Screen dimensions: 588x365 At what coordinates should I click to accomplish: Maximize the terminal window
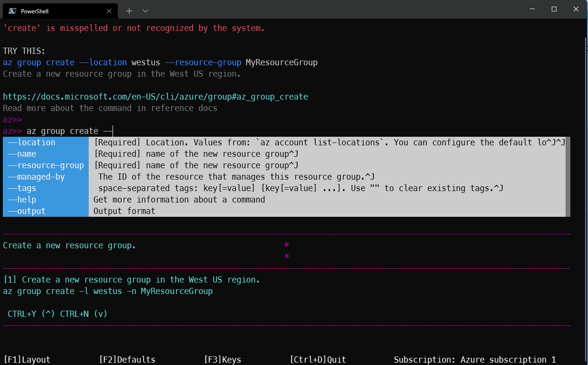pyautogui.click(x=554, y=10)
